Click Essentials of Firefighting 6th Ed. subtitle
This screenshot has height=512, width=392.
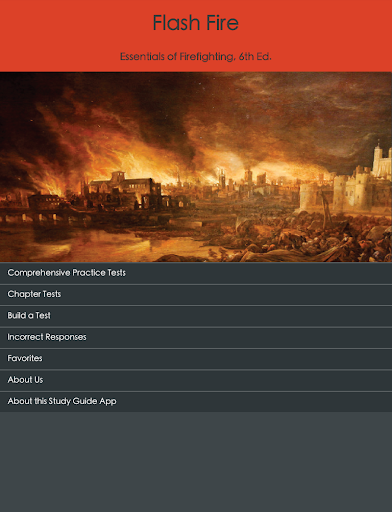click(x=196, y=57)
